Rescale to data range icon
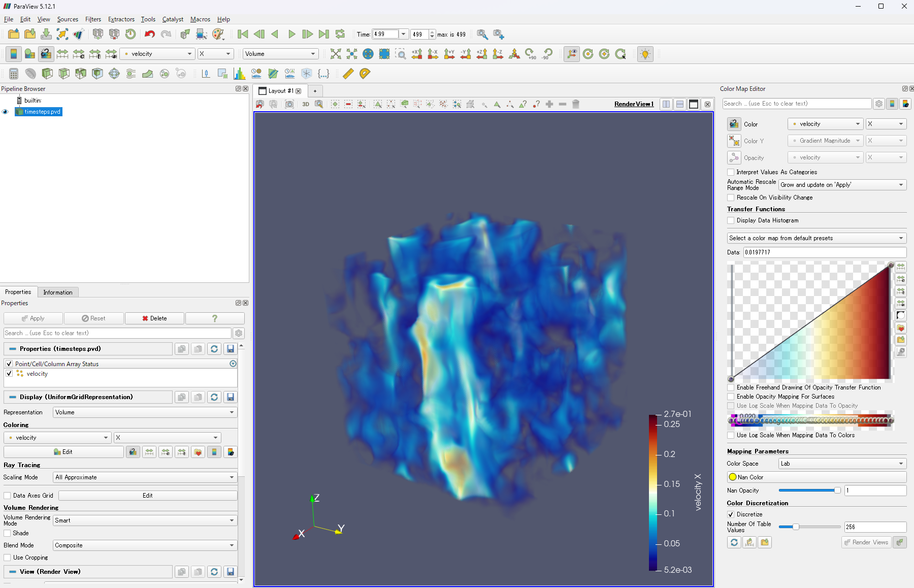 coord(62,54)
